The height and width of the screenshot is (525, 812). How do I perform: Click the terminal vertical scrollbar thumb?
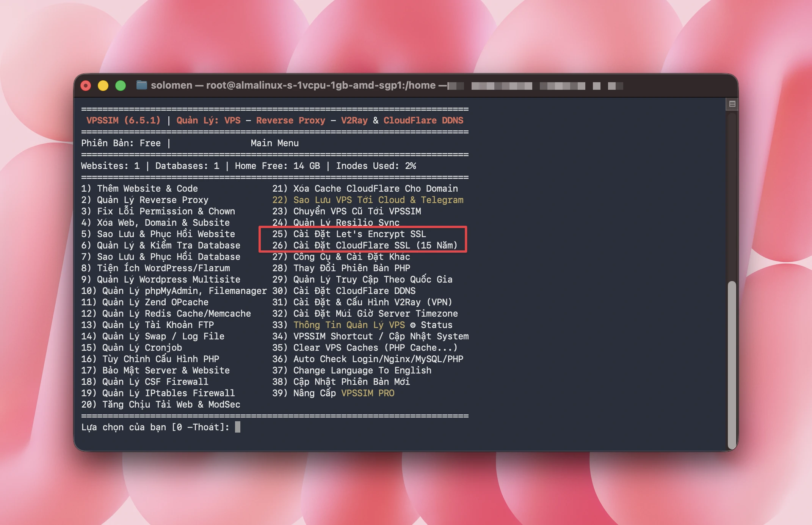pos(732,365)
